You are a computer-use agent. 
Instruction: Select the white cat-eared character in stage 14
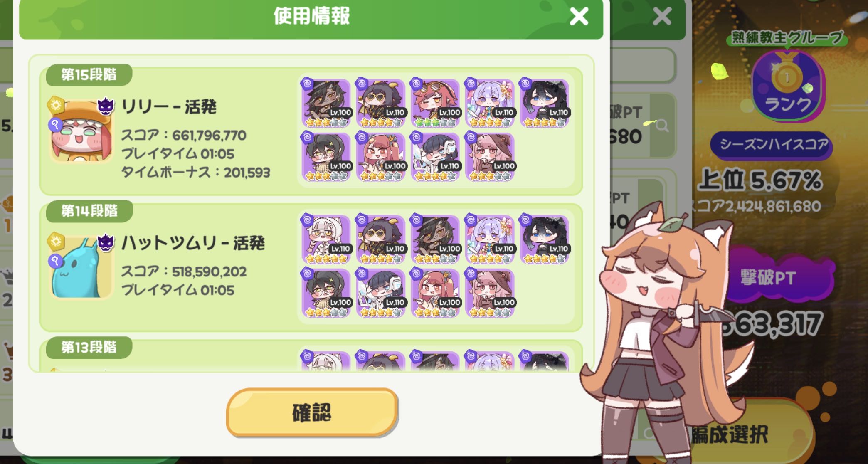[x=327, y=239]
